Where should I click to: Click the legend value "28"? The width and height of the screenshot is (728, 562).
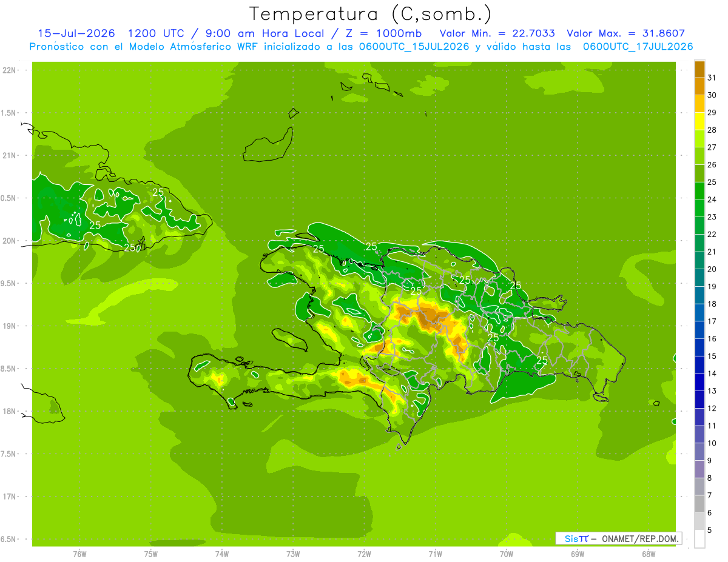[712, 130]
